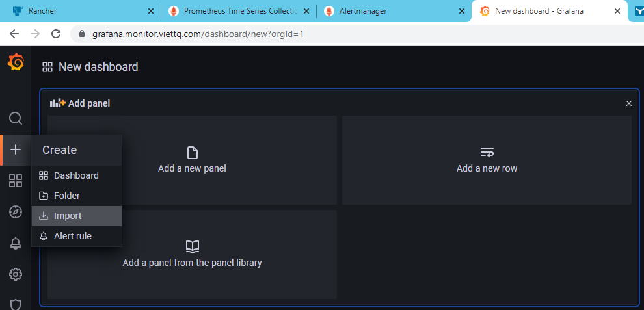Open the Explore compass icon
Viewport: 644px width, 310px height.
click(x=16, y=212)
